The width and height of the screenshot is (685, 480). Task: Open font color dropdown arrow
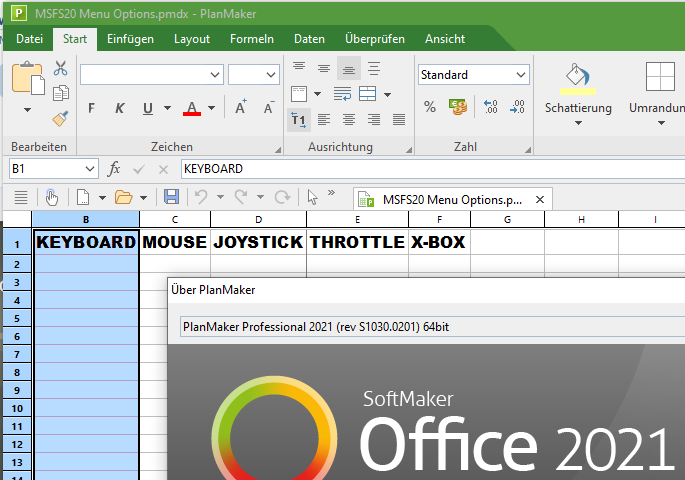pyautogui.click(x=211, y=108)
